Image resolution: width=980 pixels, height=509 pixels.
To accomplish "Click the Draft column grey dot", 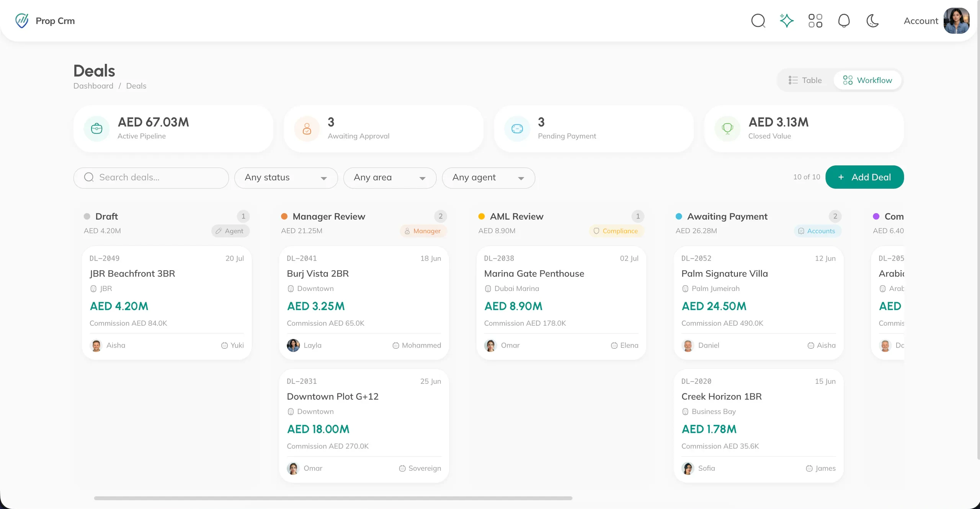I will [87, 217].
